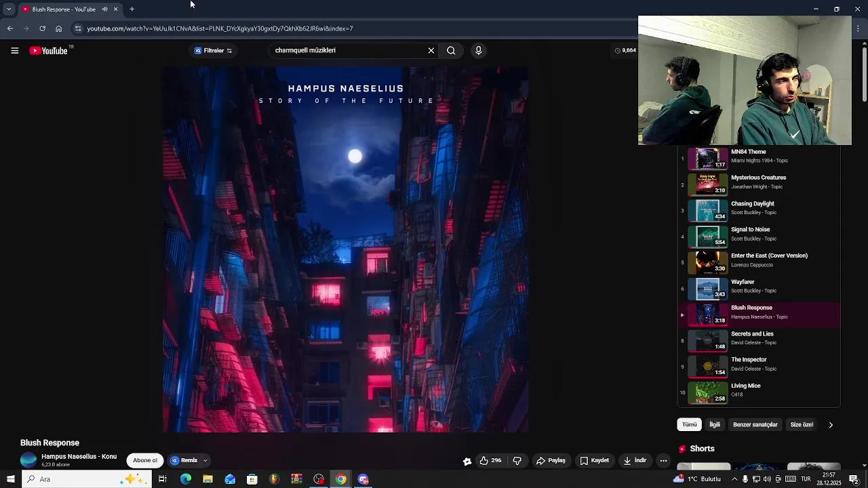Viewport: 868px width, 488px height.
Task: Click the magnifier search button
Action: pyautogui.click(x=451, y=51)
